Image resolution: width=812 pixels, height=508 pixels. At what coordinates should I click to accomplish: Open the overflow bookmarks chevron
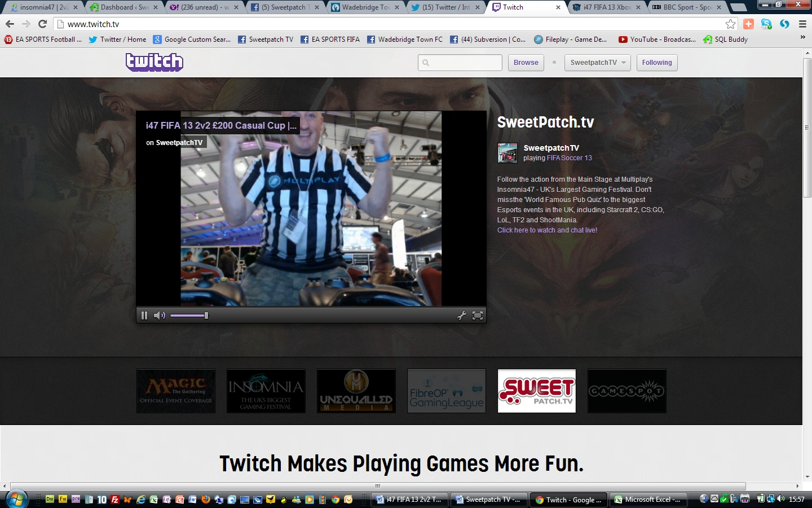pos(802,37)
